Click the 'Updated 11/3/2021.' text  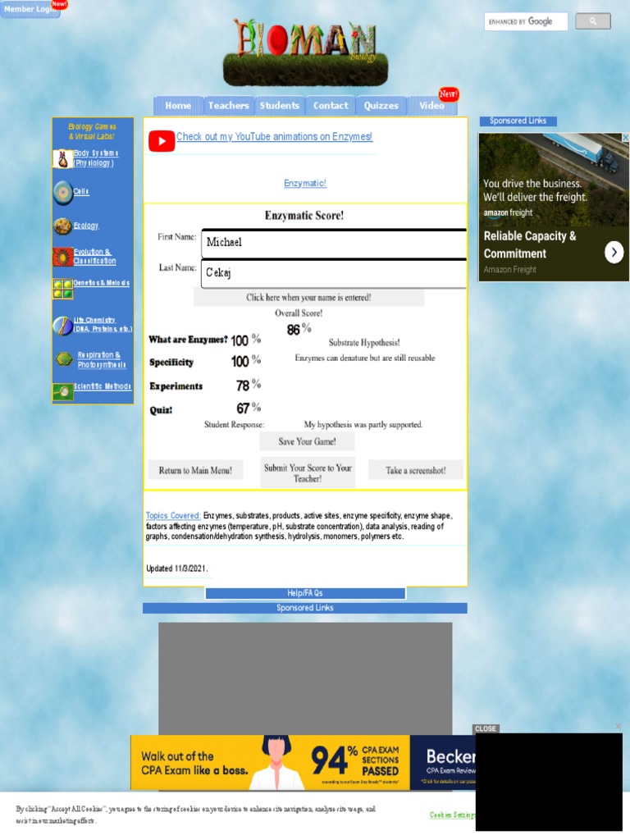177,568
